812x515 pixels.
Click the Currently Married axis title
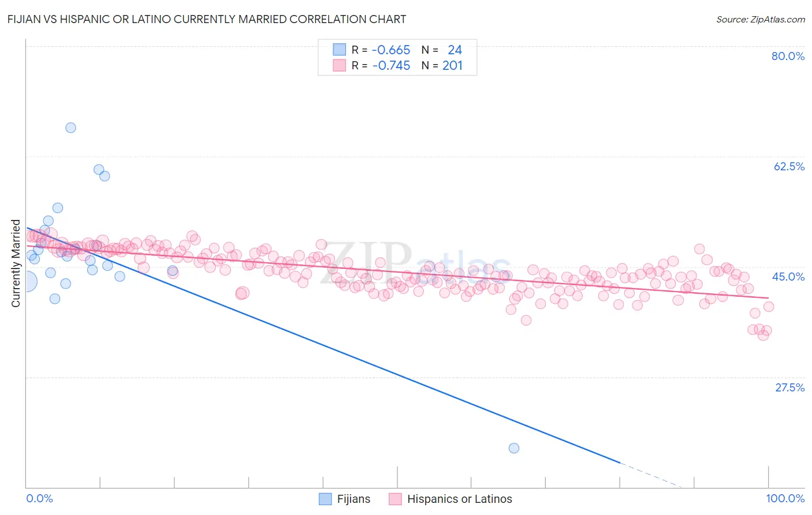point(16,263)
